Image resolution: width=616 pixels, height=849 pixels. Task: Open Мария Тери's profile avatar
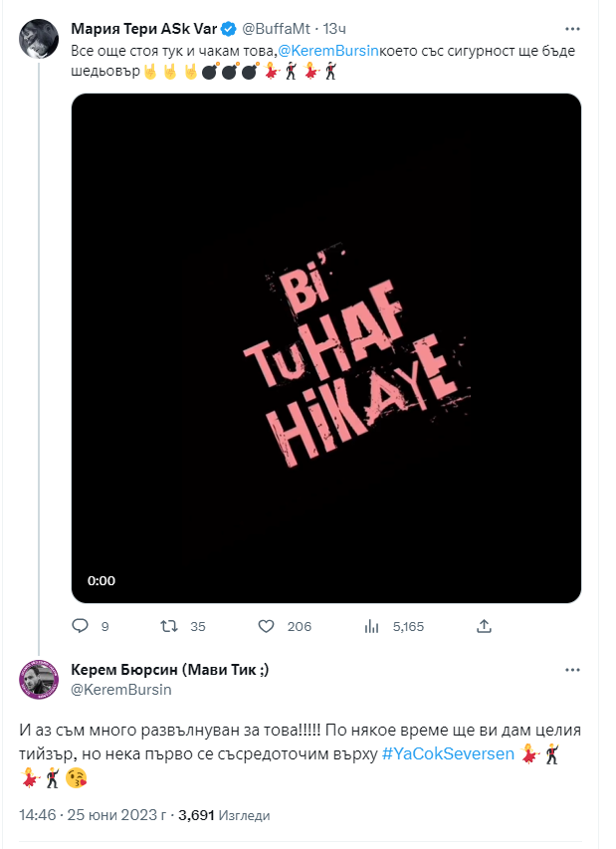38,38
